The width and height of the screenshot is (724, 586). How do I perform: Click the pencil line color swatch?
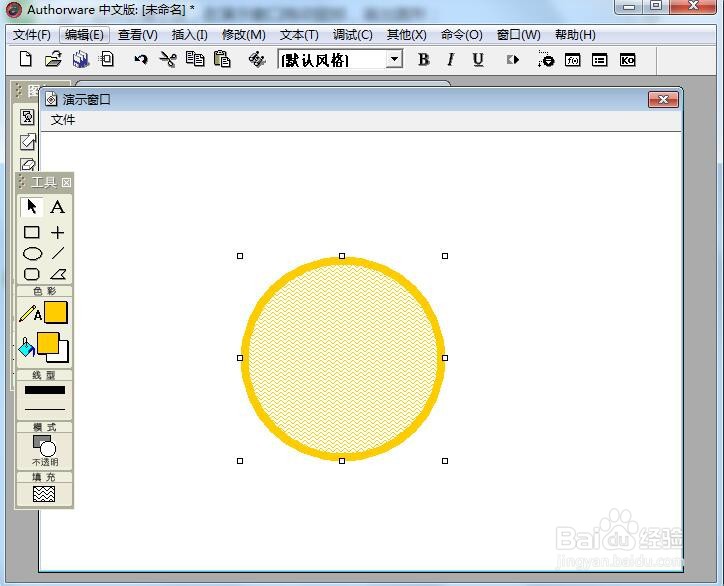tap(56, 313)
